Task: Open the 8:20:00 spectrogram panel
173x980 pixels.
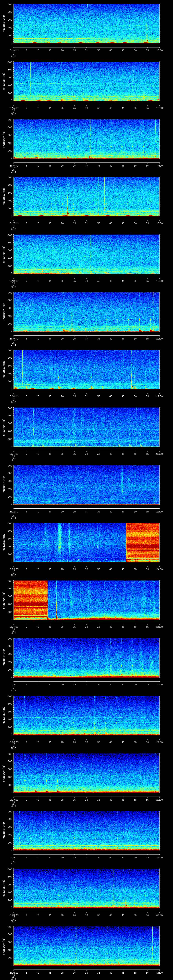Action: click(x=86, y=369)
